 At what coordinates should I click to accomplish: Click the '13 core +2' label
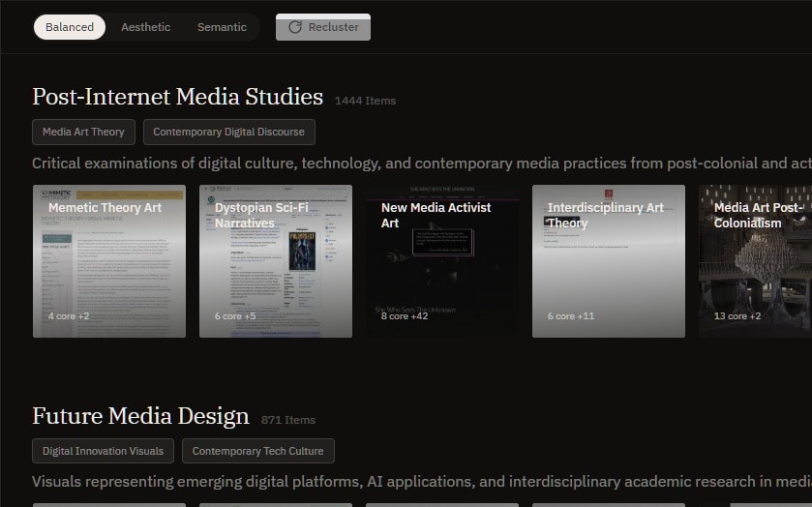click(737, 315)
